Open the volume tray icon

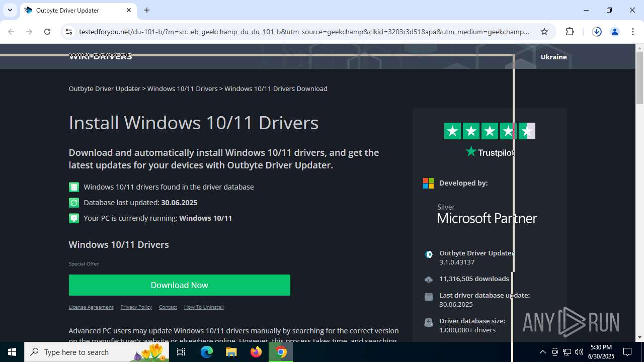pos(579,352)
